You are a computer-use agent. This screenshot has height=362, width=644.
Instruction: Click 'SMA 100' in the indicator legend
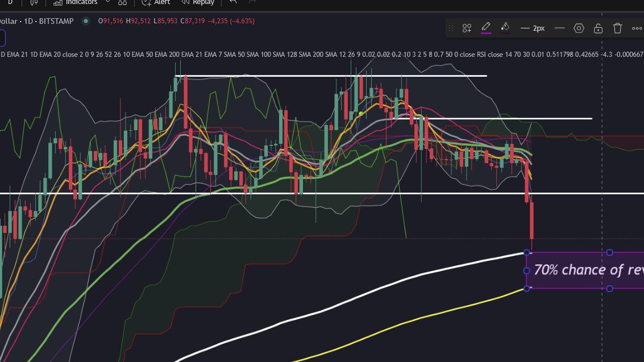[259, 54]
